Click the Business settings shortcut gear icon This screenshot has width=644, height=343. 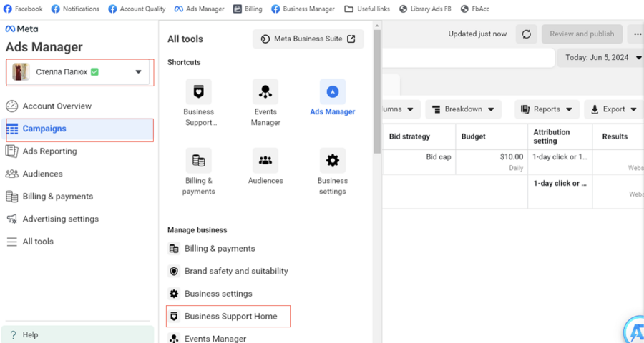[x=333, y=160]
